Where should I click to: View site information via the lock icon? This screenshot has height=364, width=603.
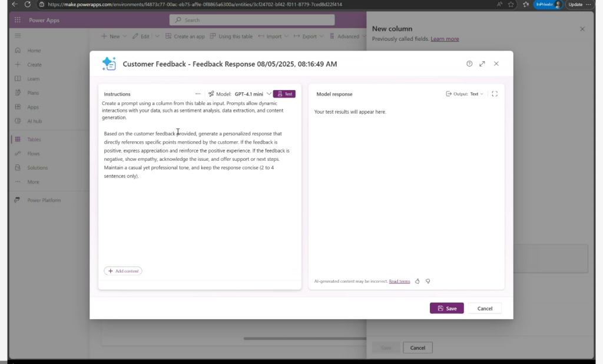(x=42, y=4)
